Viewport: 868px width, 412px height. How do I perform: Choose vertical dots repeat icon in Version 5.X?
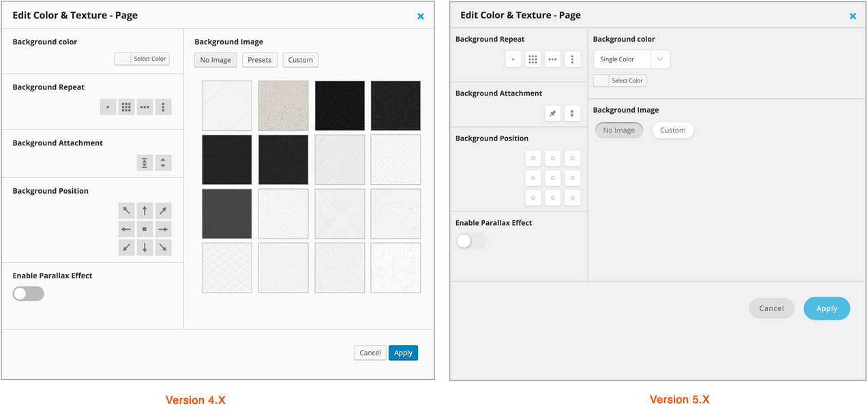coord(572,59)
